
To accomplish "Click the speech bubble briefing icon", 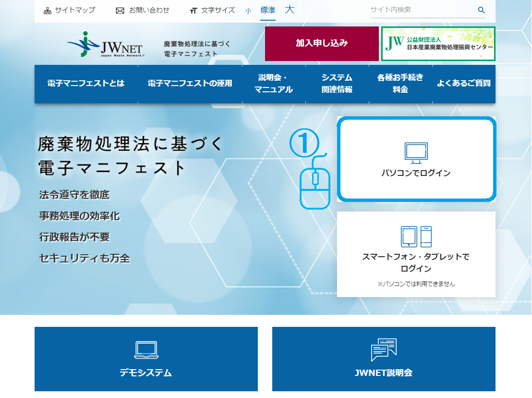I will [x=384, y=349].
